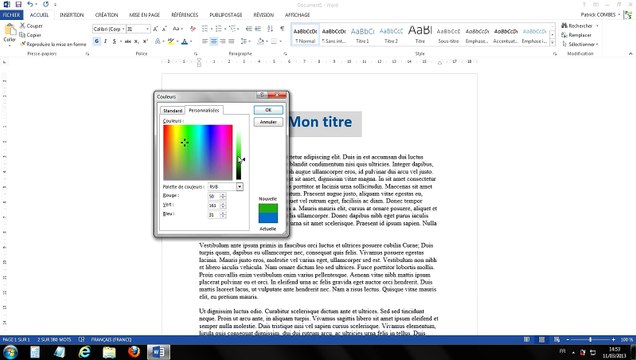Open font size dropdown
636x360 pixels.
click(x=147, y=29)
